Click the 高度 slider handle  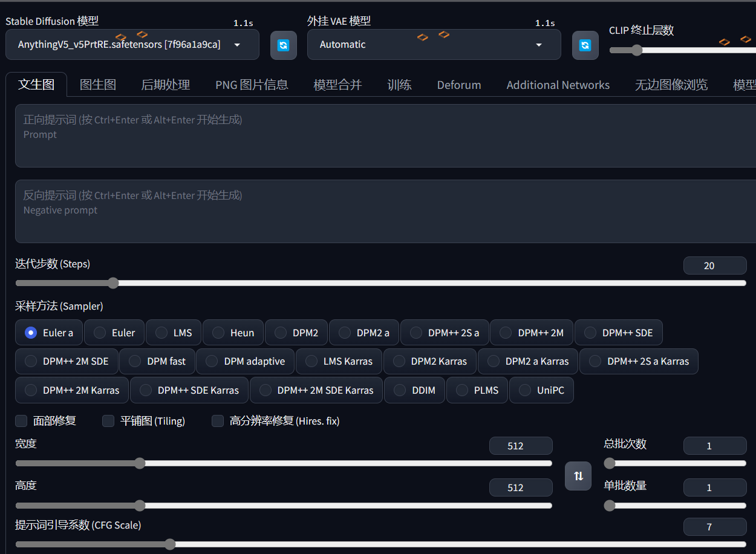140,506
